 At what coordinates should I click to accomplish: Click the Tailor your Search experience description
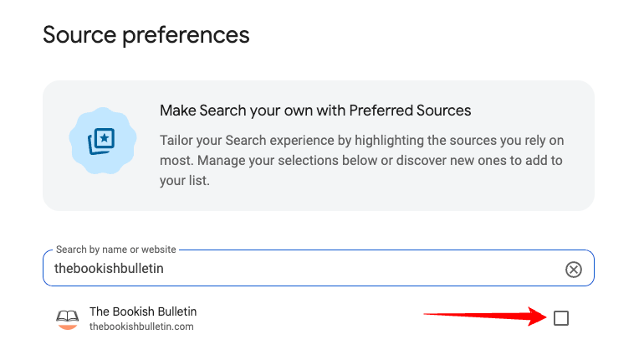361,161
